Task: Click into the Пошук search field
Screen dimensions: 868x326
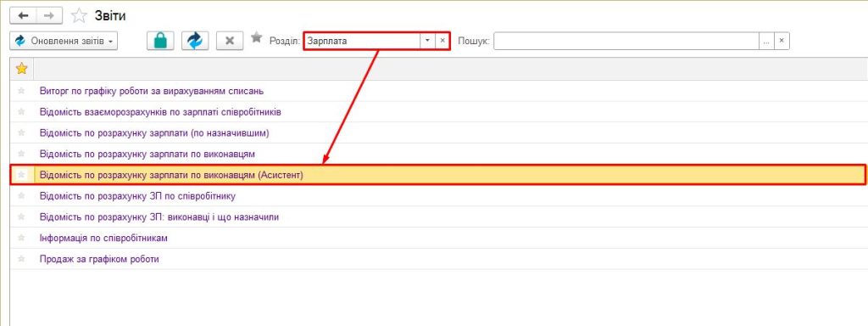Action: [x=626, y=41]
